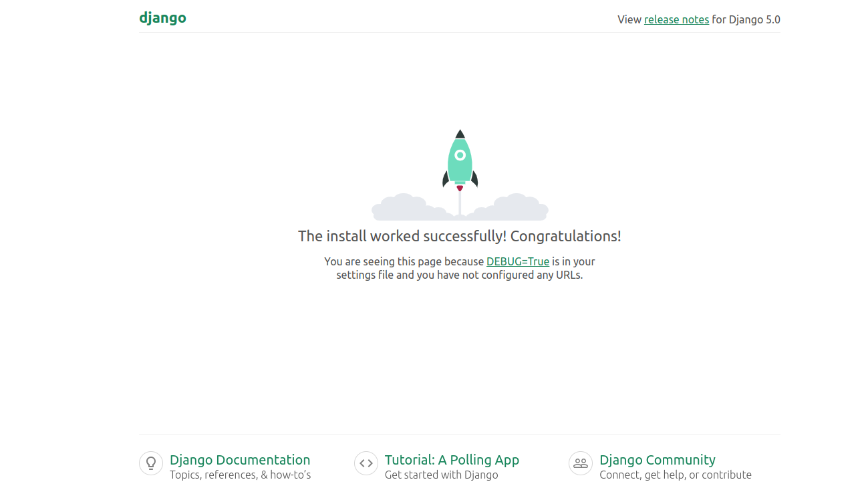This screenshot has width=868, height=498.
Task: Click the lightbulb documentation icon
Action: [151, 463]
